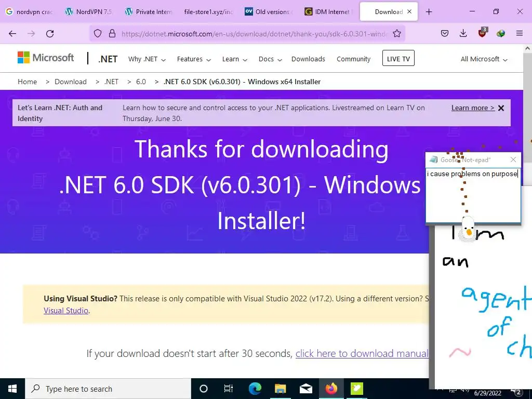Switch to the NordVPN 7.5 tab
The height and width of the screenshot is (399, 532).
tap(89, 11)
